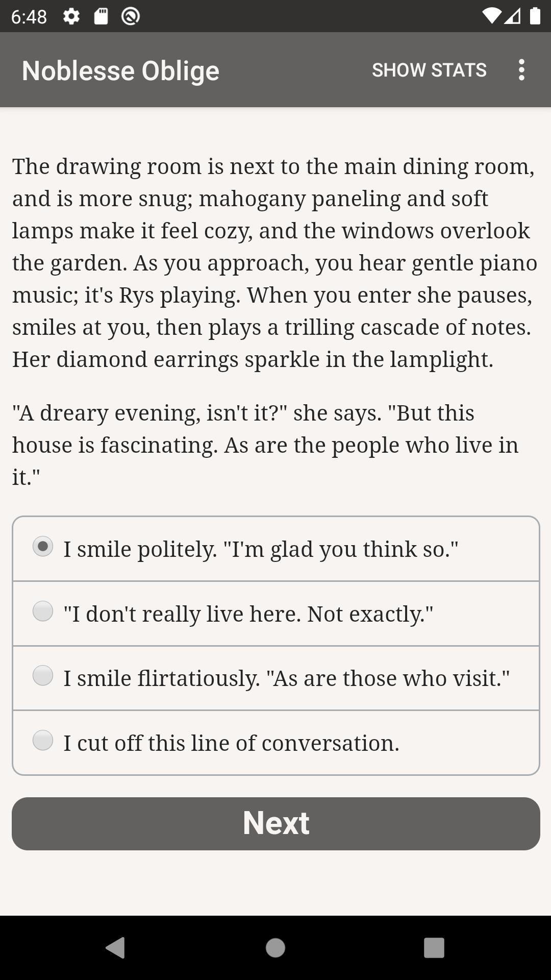Tap the Wi-Fi signal icon
Screen dimensions: 551x980
tap(491, 16)
